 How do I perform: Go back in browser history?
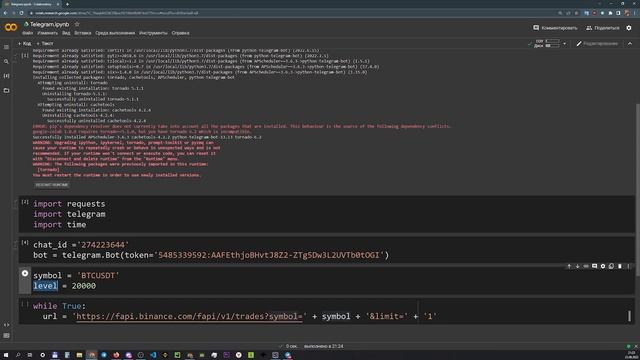tap(5, 13)
